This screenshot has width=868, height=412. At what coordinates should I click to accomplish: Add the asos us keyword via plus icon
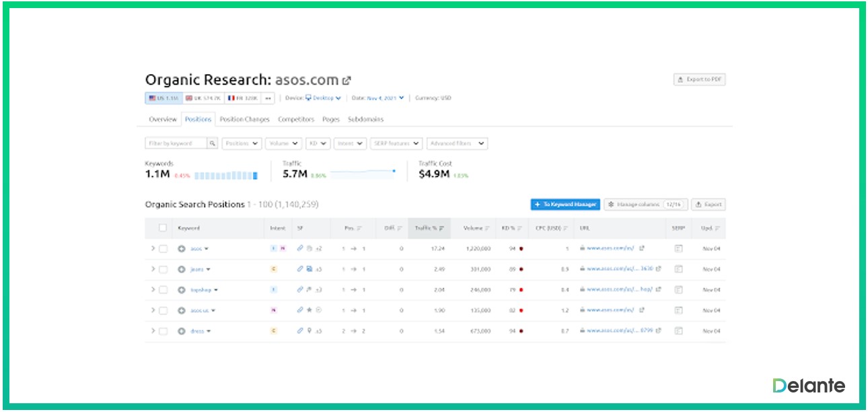[x=181, y=310]
